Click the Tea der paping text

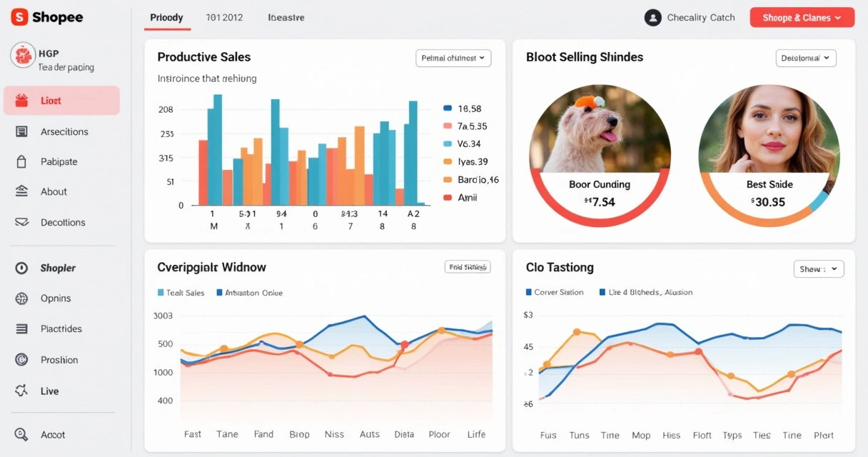coord(66,67)
